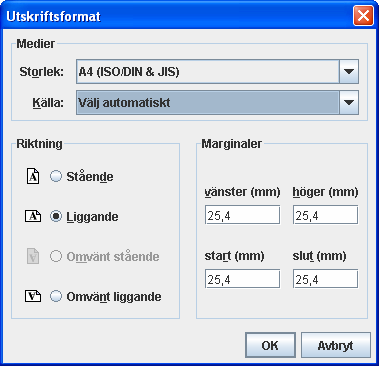Click the slut (mm) margin input
This screenshot has height=366, width=379.
click(x=325, y=279)
